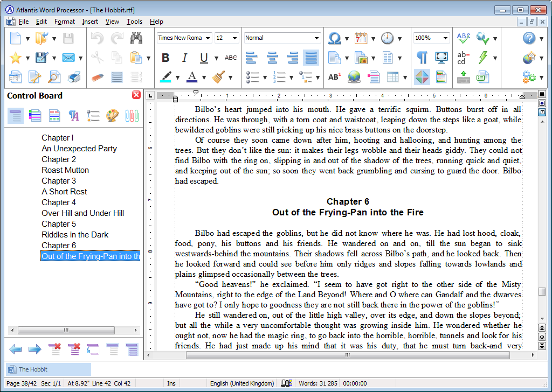Image resolution: width=552 pixels, height=392 pixels.
Task: Click the Paste clipboard icon
Action: pos(136,58)
